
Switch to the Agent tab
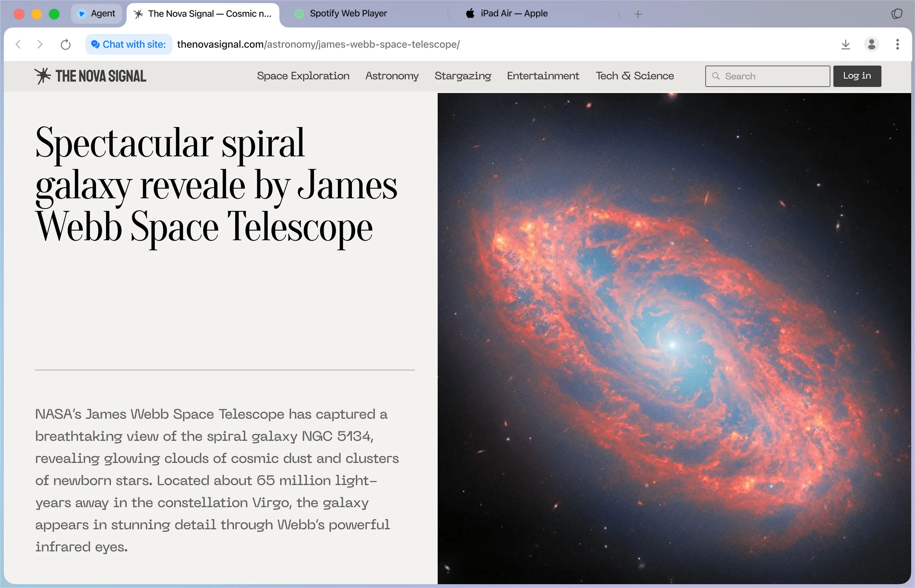[96, 14]
